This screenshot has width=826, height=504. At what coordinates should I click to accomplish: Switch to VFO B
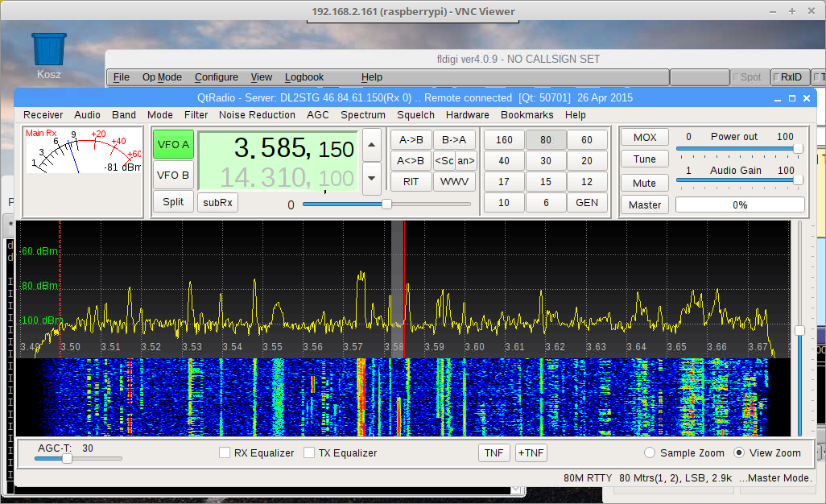pos(173,175)
